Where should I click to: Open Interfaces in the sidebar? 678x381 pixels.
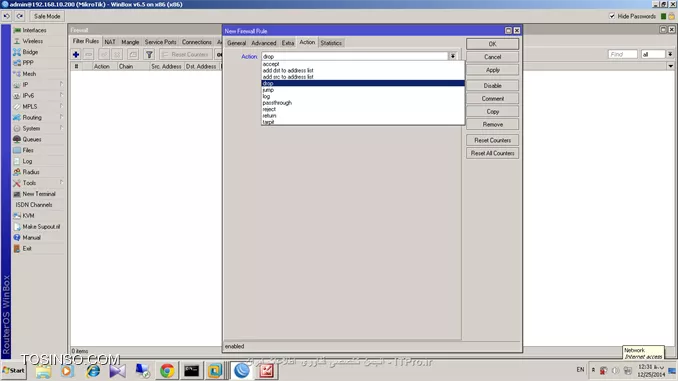coord(34,30)
